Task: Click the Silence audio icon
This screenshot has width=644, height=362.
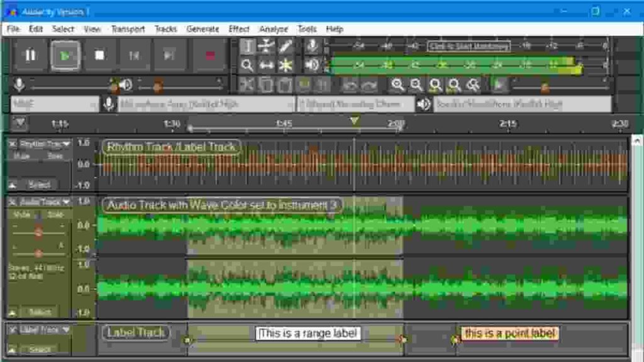Action: point(323,85)
